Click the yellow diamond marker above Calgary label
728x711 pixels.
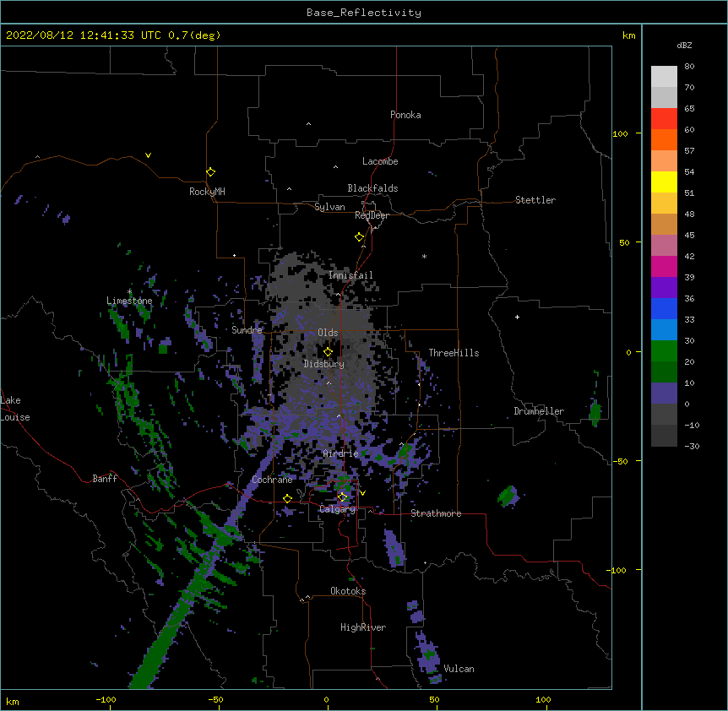pyautogui.click(x=342, y=497)
